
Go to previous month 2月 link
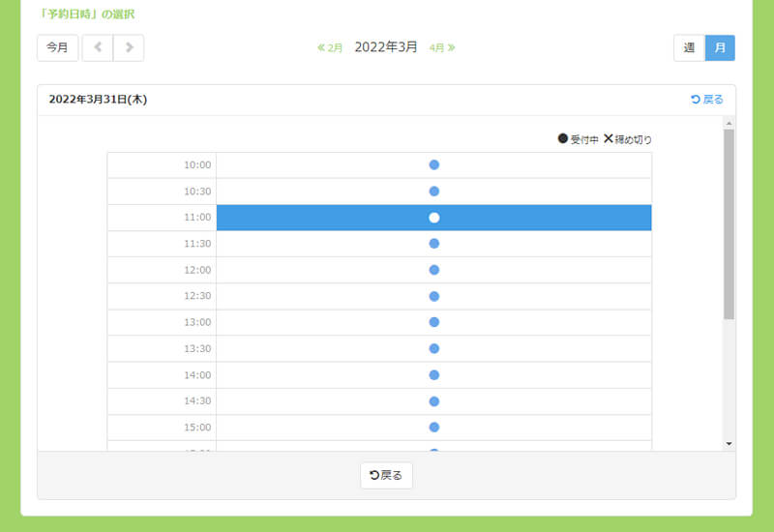tap(330, 47)
